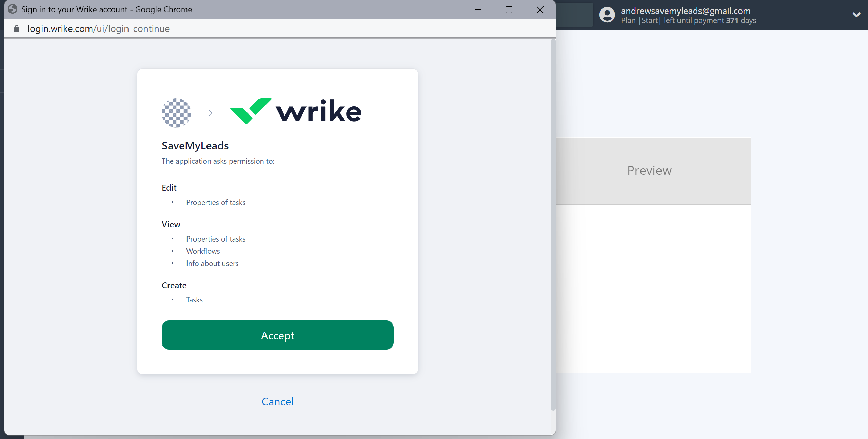The width and height of the screenshot is (868, 439).
Task: Click the 'Create' permission heading
Action: coord(174,285)
